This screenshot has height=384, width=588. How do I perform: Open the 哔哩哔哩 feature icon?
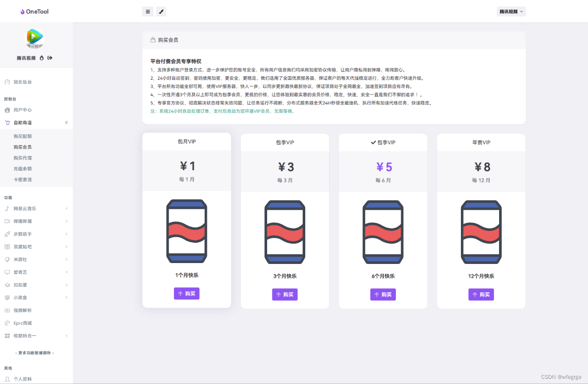click(7, 221)
